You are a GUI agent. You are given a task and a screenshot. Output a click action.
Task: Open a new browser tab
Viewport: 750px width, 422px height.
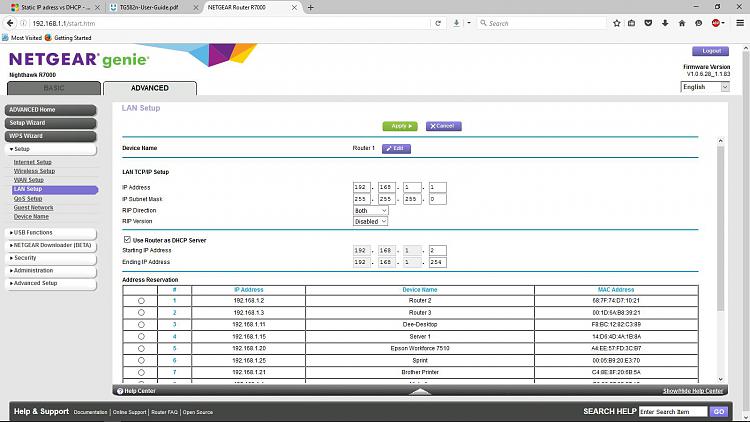click(x=311, y=6)
